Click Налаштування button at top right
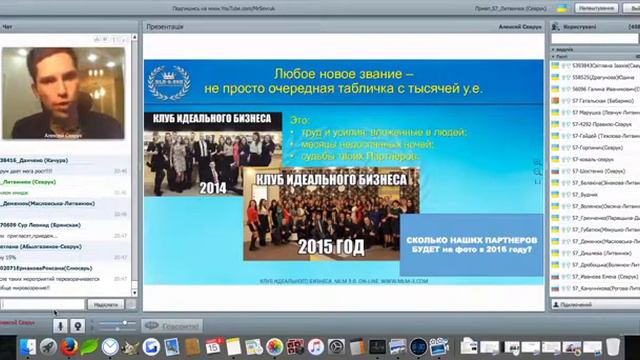This screenshot has width=640, height=360. point(596,8)
